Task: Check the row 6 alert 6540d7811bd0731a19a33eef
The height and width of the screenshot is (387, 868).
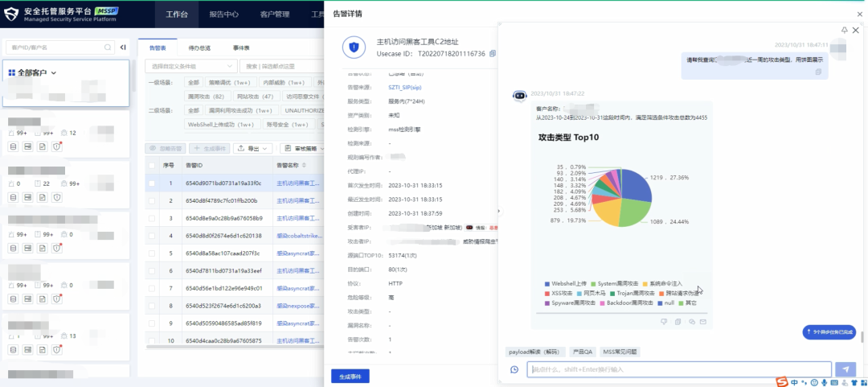Action: coord(152,270)
